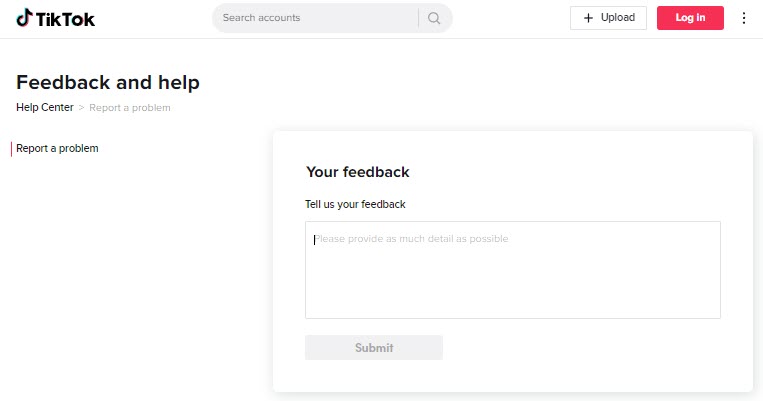
Task: Click the vertical divider inside search bar
Action: click(418, 18)
